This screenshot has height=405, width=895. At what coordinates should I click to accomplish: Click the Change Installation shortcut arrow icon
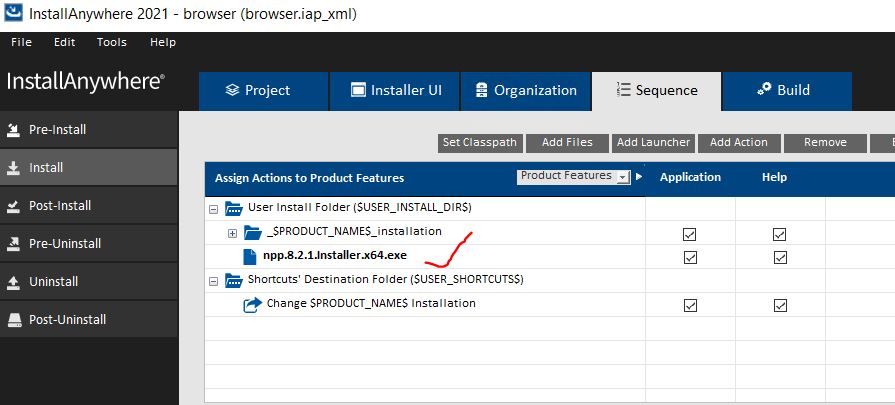[x=252, y=305]
